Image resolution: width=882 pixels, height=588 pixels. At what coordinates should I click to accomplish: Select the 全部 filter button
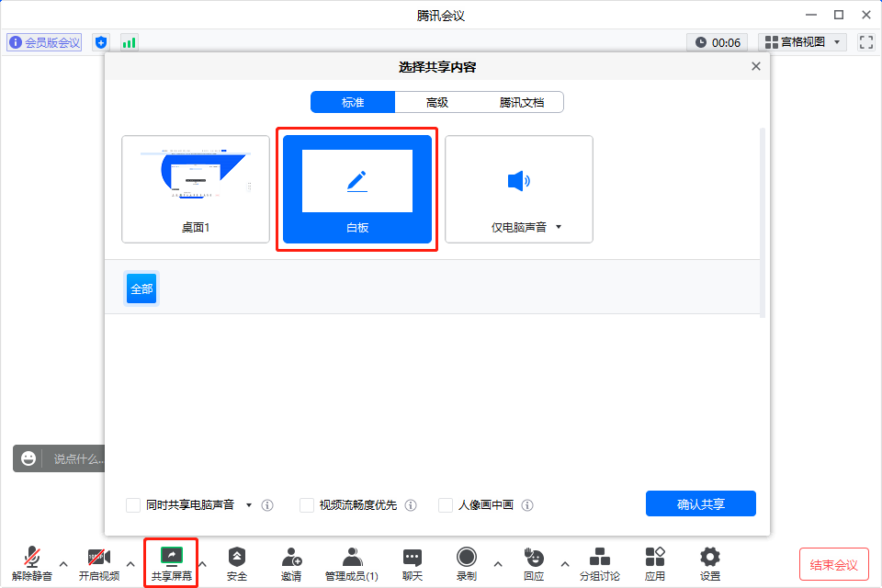tap(141, 288)
